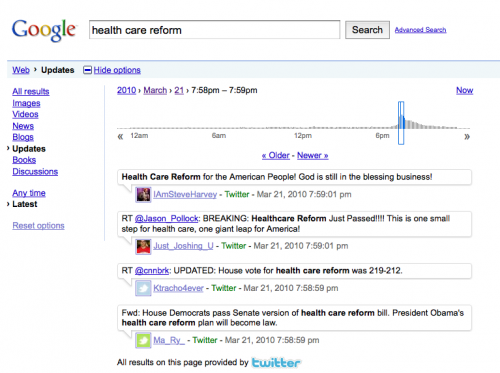Open the @Jason_Pollock mention link
The width and height of the screenshot is (500, 373).
coord(167,219)
